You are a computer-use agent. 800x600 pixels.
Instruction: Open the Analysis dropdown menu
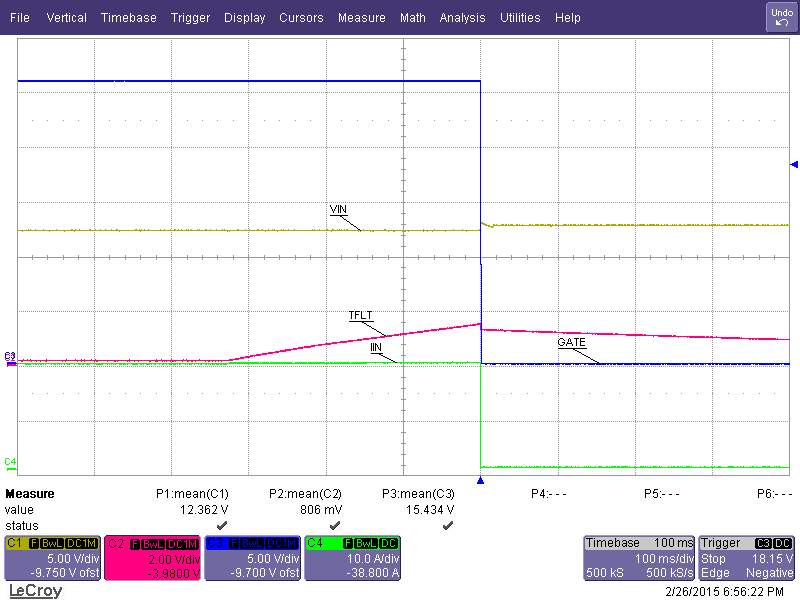[462, 17]
